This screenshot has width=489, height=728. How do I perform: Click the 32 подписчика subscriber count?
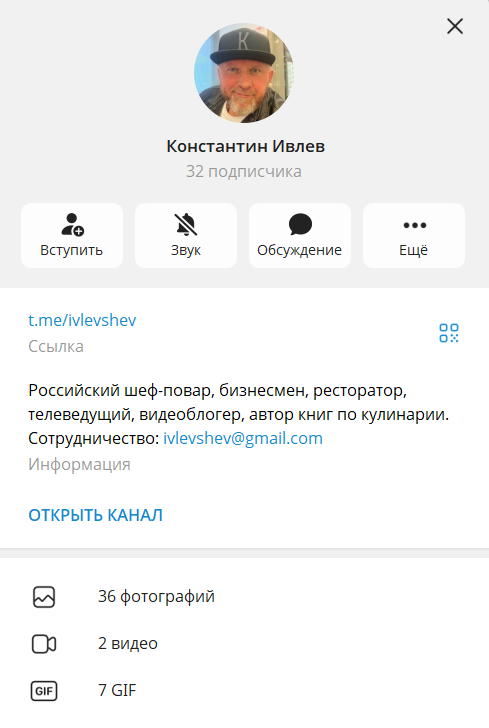[x=244, y=171]
